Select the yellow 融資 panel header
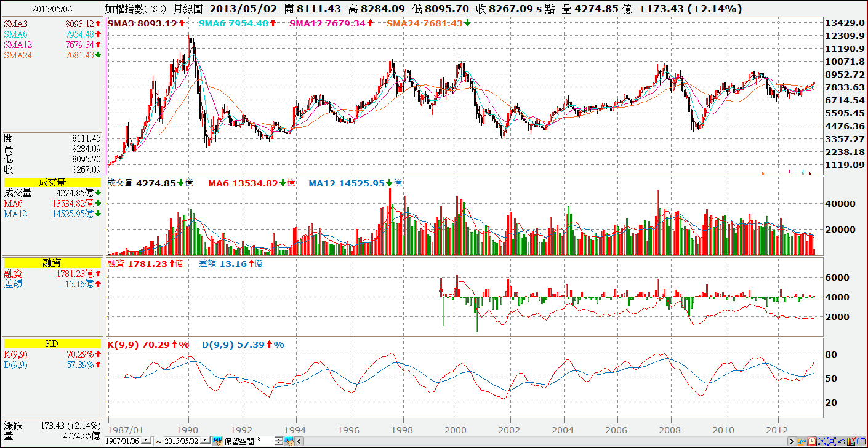The height and width of the screenshot is (448, 868). tap(52, 262)
